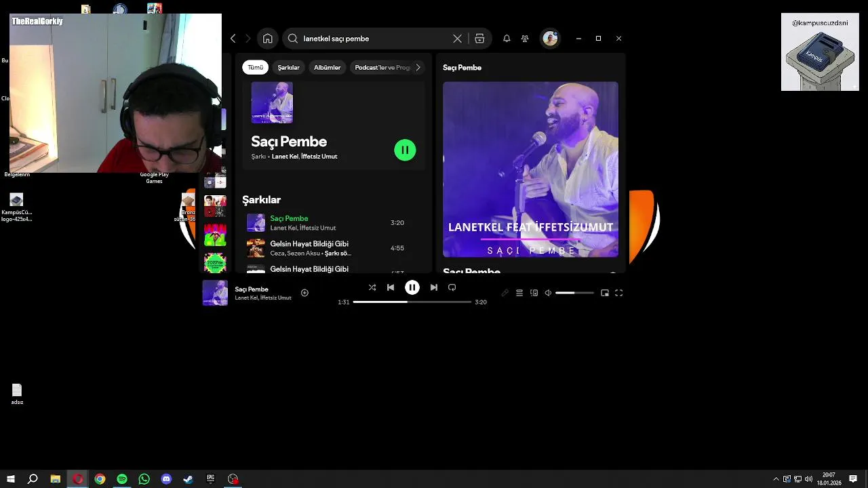Pause playback from the player bar
Viewport: 868px width, 488px height.
click(x=412, y=287)
